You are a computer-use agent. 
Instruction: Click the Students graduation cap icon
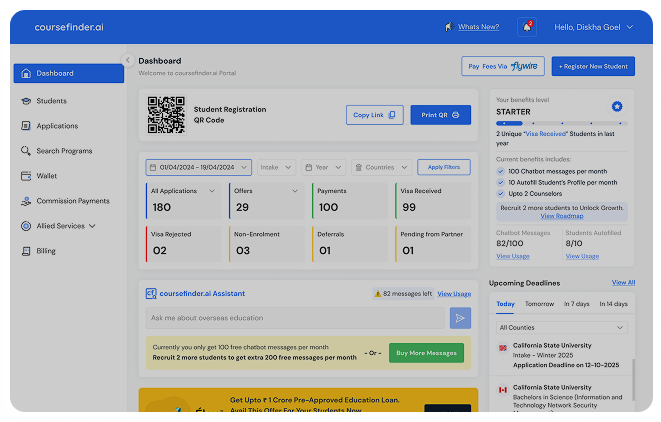pos(26,101)
